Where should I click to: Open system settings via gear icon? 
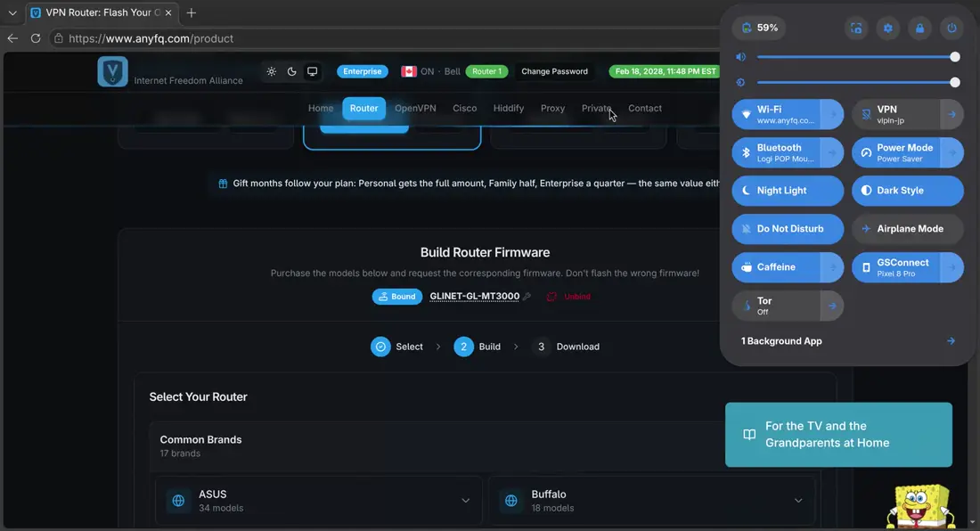pyautogui.click(x=888, y=29)
